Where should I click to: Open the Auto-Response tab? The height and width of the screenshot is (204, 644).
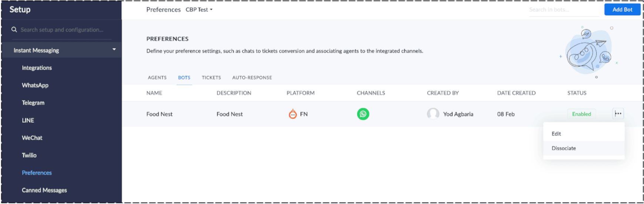(252, 78)
